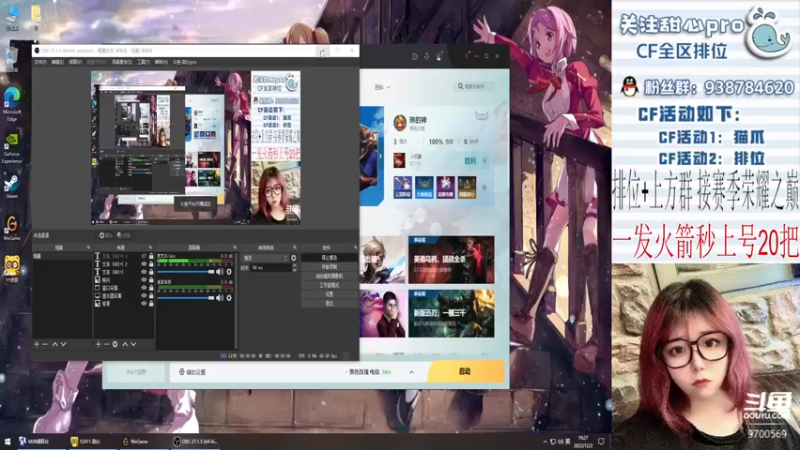
Task: Click the WeGame download arrow icon
Action: [x=427, y=56]
